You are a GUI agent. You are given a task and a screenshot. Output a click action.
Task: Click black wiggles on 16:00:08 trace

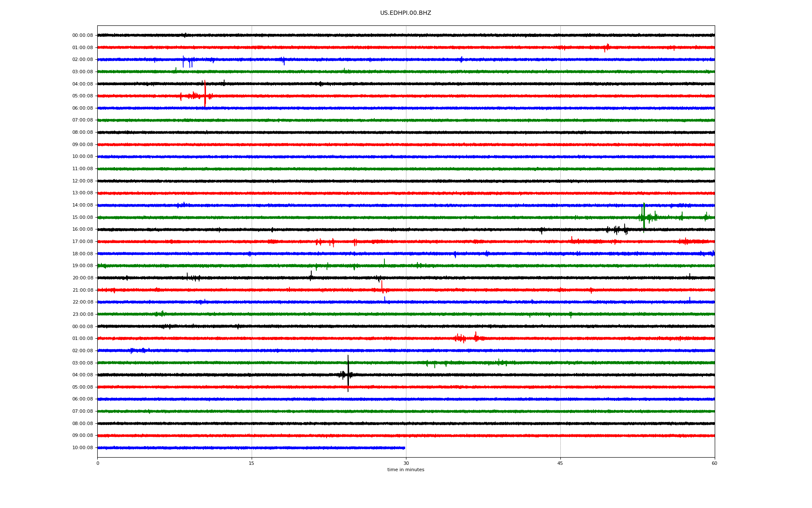coord(617,229)
